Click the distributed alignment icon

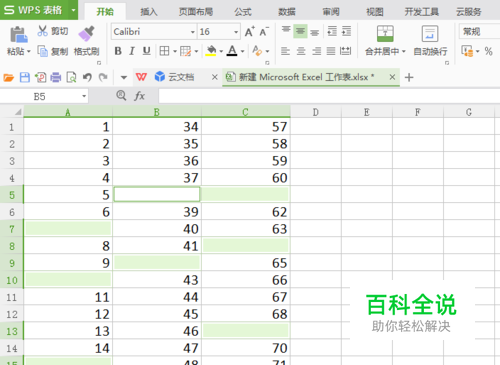tap(345, 51)
